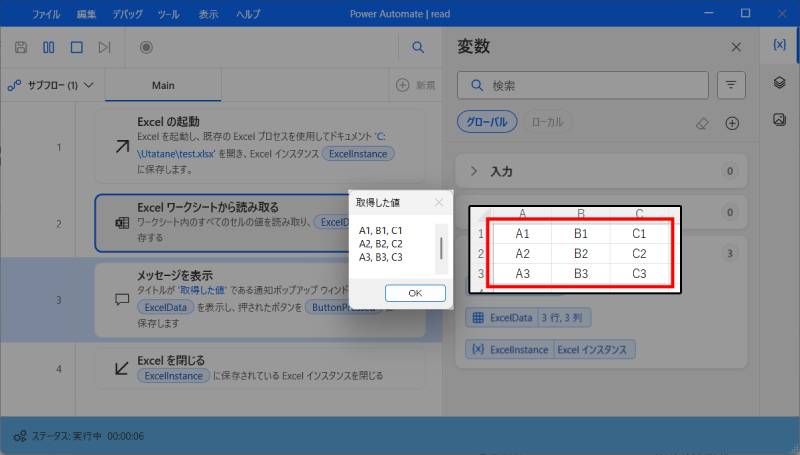Image resolution: width=800 pixels, height=455 pixels.
Task: Click the ExcelData table variable icon
Action: click(478, 318)
